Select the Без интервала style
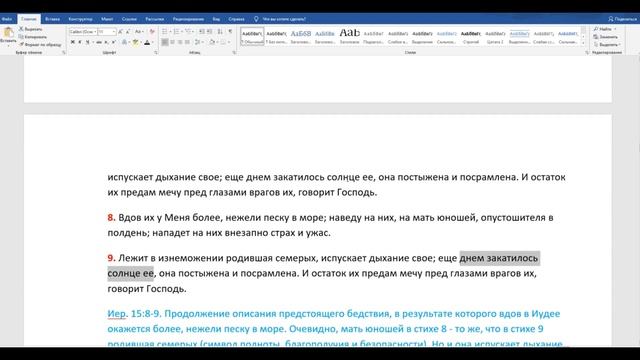640x360 pixels. tap(276, 36)
